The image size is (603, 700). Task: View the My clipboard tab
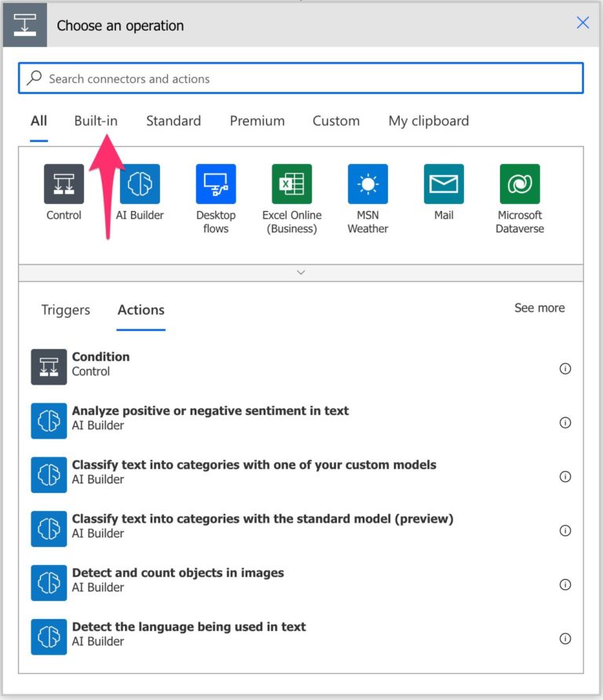click(x=428, y=121)
